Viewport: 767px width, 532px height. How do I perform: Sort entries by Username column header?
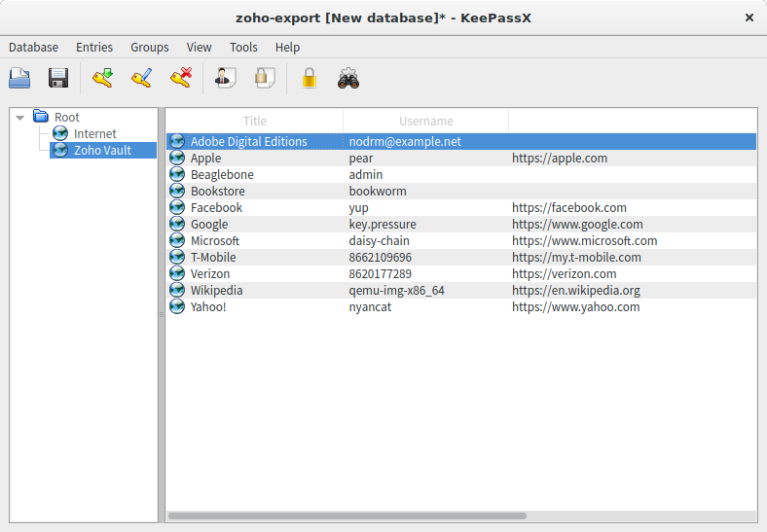coord(426,121)
